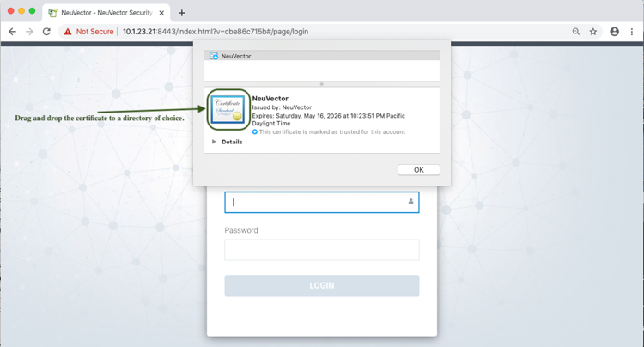Click the blue trusted-certificate plus badge
This screenshot has width=644, height=347.
pos(255,132)
